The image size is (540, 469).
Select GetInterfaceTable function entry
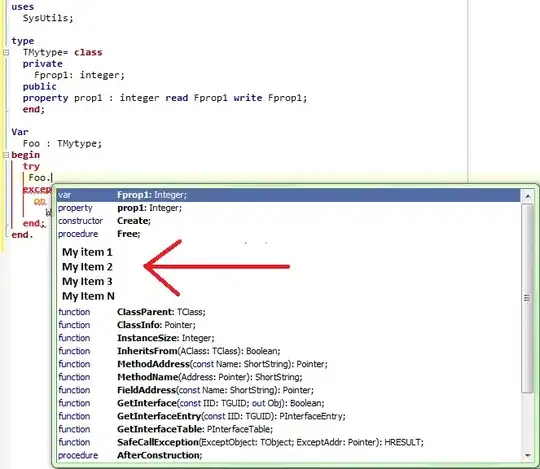click(288, 429)
